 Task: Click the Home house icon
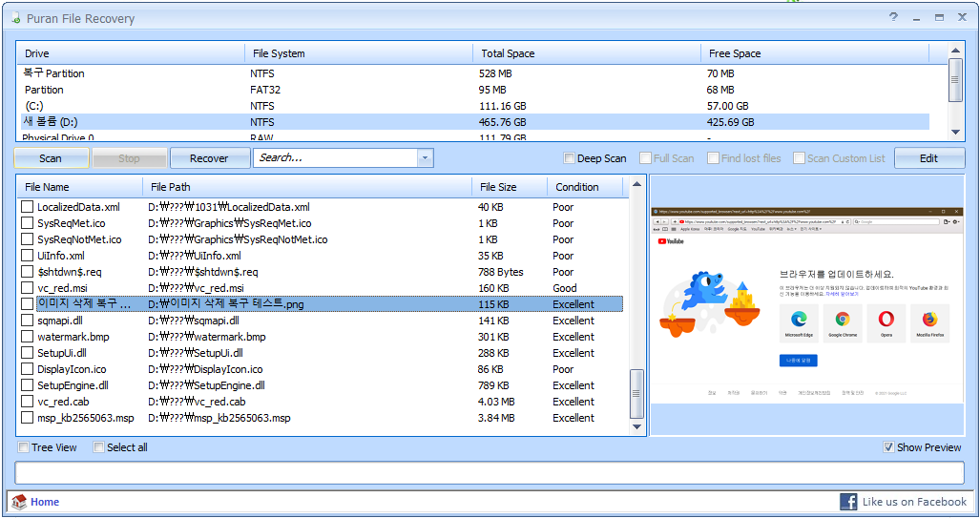tap(19, 502)
